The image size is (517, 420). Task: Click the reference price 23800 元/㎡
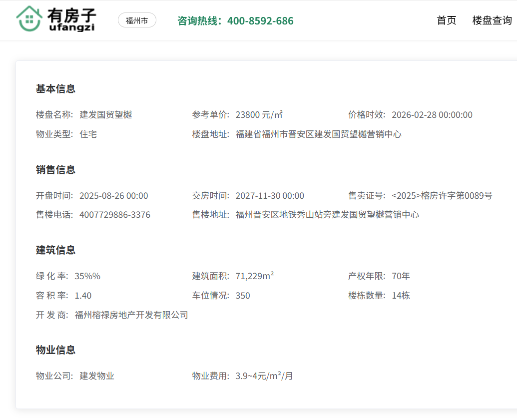[259, 115]
